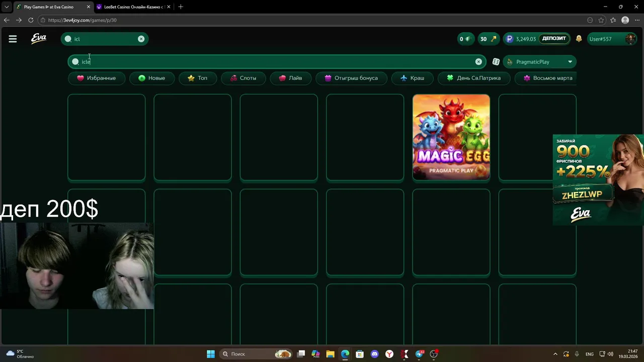The height and width of the screenshot is (362, 644).
Task: Click the ДЕПОЗИТ button
Action: coord(554,39)
